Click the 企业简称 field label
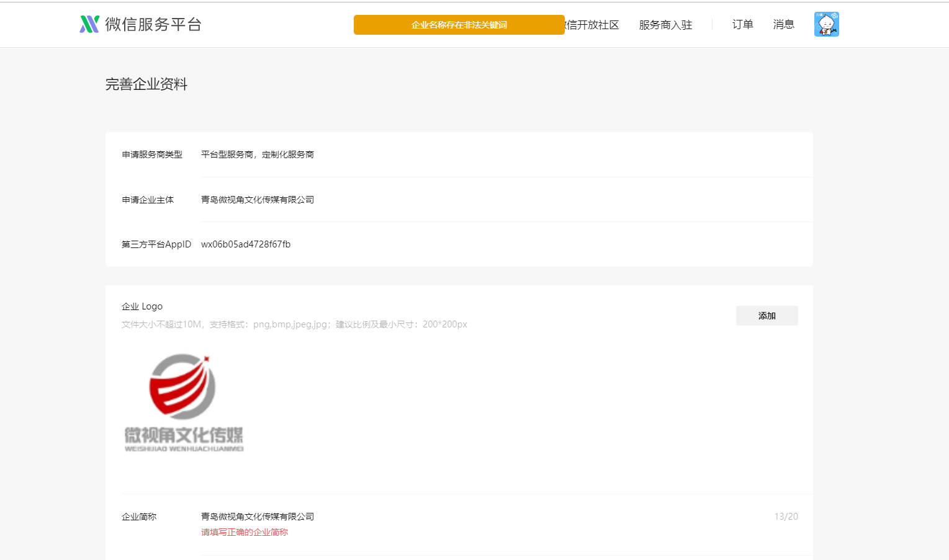The height and width of the screenshot is (560, 949). point(139,517)
